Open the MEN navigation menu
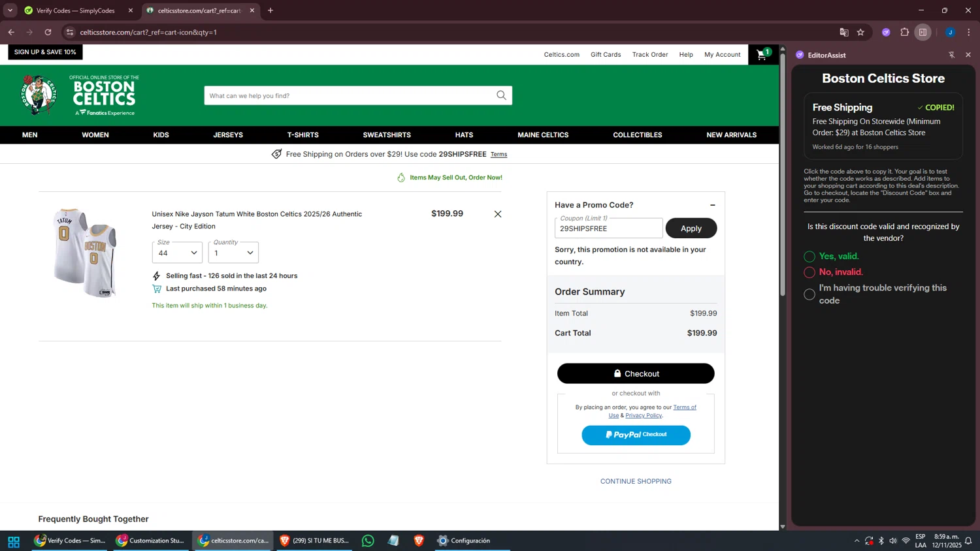The image size is (980, 551). tap(30, 135)
